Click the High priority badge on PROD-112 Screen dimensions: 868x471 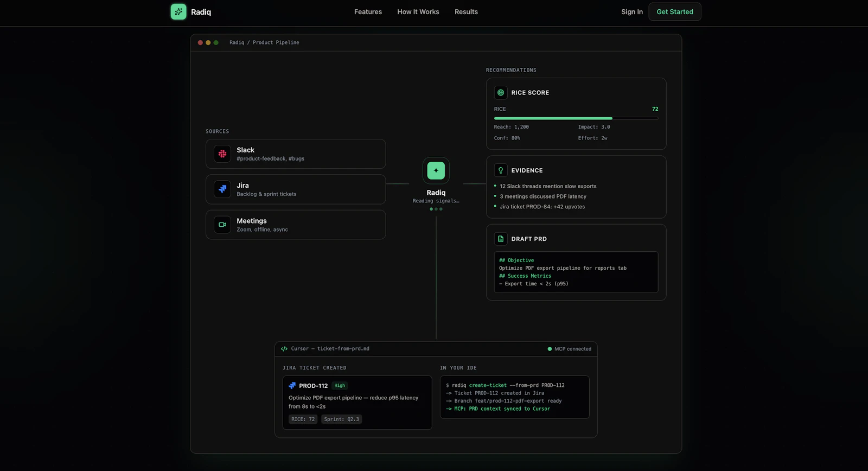pyautogui.click(x=340, y=386)
